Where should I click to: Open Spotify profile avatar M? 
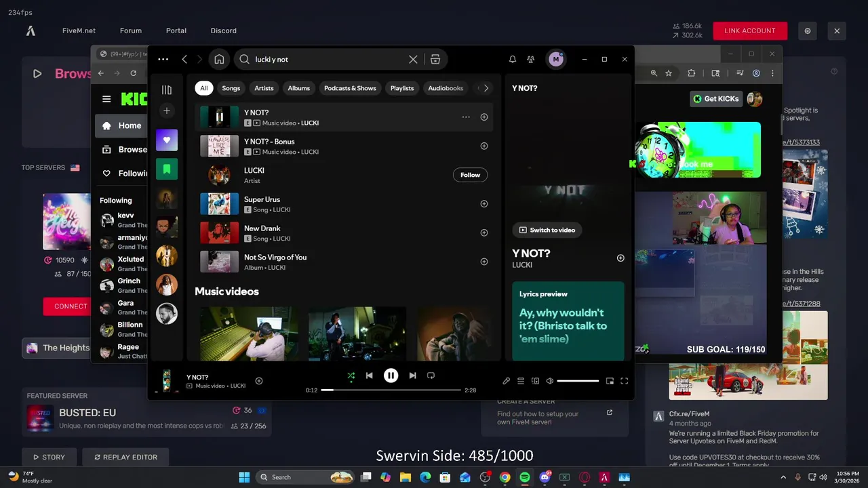(556, 59)
